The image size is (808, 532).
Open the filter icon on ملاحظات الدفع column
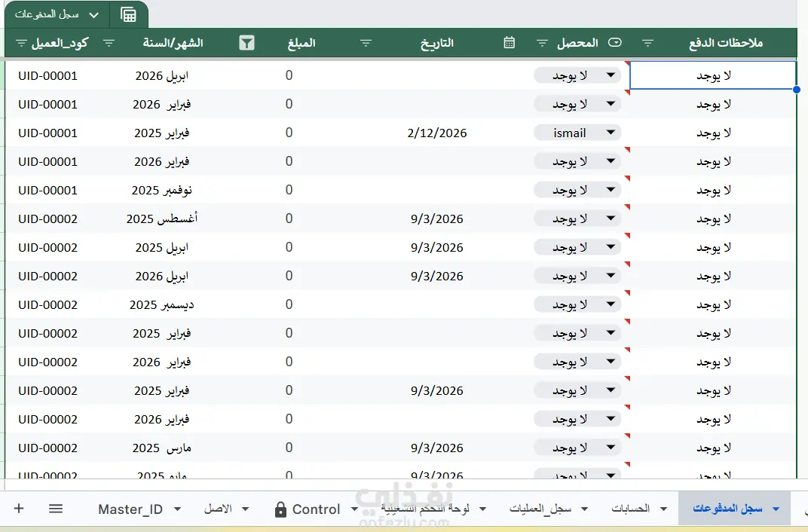(647, 43)
